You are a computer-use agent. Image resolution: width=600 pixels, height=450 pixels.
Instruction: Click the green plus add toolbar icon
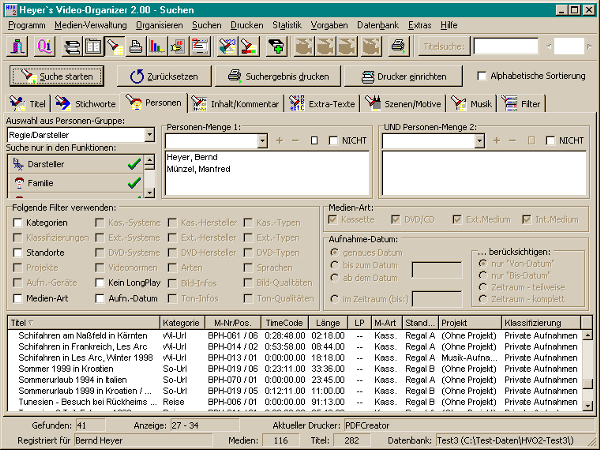click(x=277, y=46)
